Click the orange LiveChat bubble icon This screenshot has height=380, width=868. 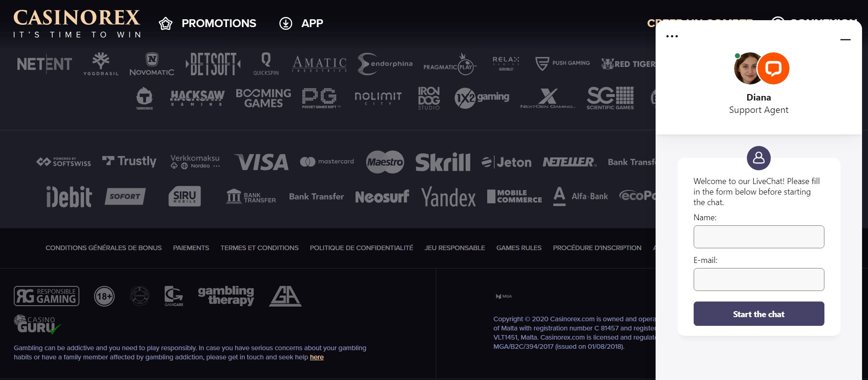(773, 68)
